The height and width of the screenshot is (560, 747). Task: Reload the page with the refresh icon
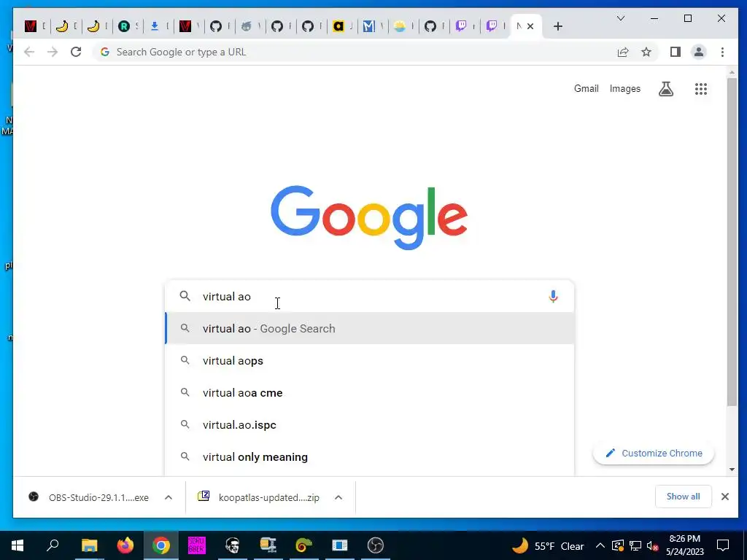76,52
